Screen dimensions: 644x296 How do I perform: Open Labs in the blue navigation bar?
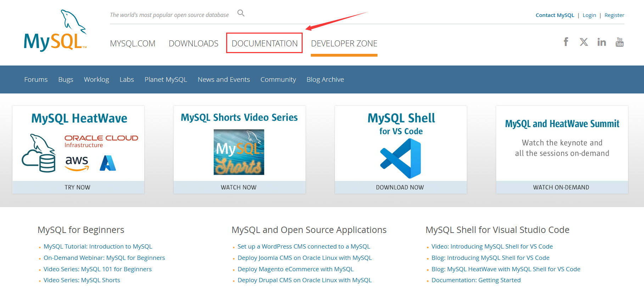pos(127,80)
